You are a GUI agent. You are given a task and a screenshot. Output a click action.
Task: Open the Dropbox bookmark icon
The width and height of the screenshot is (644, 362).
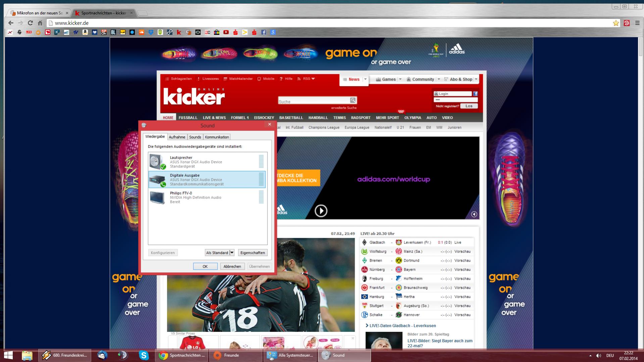click(151, 32)
